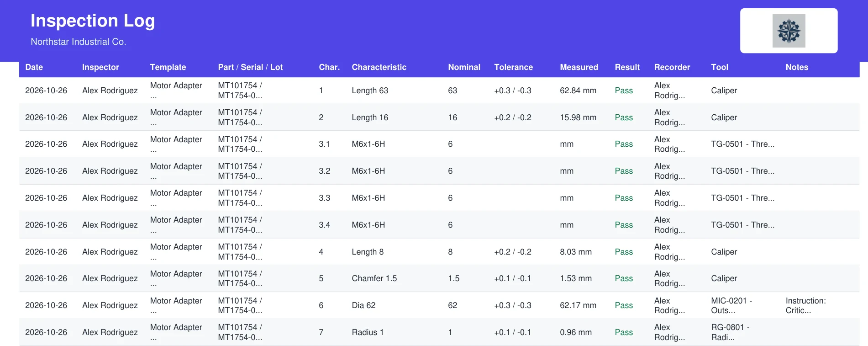
Task: Click the Northstar Industrial Co. subtitle
Action: tap(78, 42)
